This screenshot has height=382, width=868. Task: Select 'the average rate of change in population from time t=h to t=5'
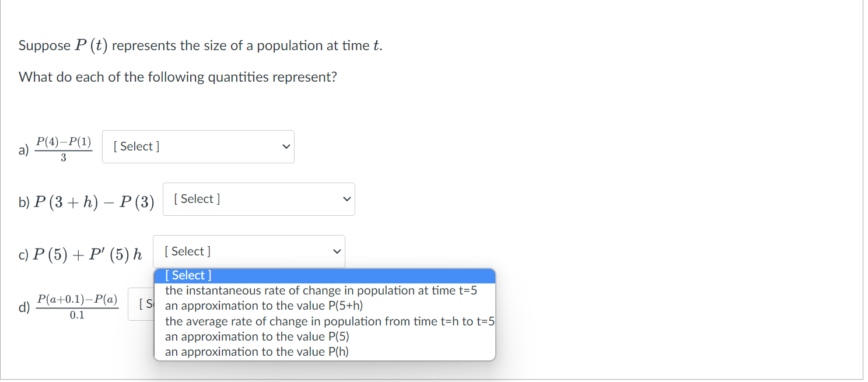(x=330, y=321)
